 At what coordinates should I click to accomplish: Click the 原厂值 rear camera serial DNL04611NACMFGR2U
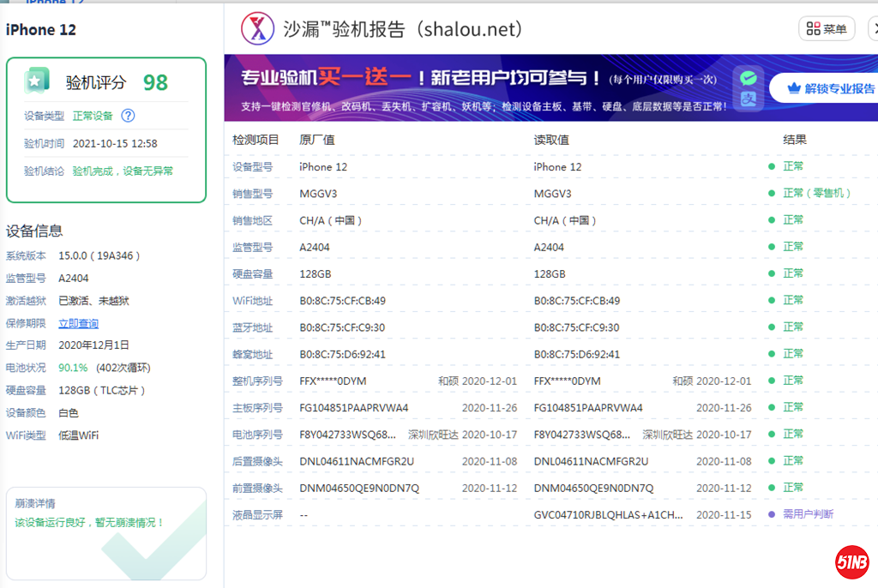point(357,461)
